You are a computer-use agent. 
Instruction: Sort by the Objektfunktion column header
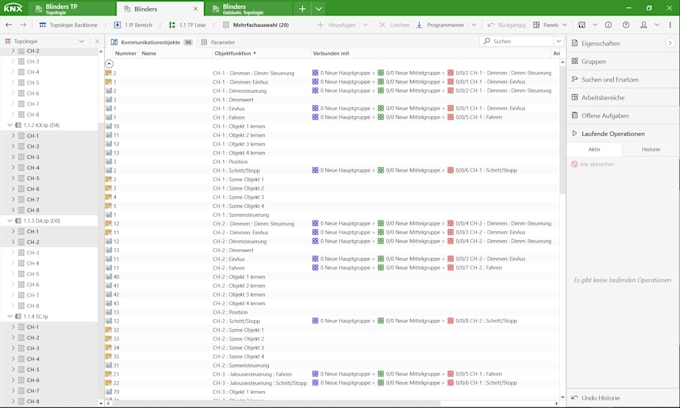pos(261,53)
